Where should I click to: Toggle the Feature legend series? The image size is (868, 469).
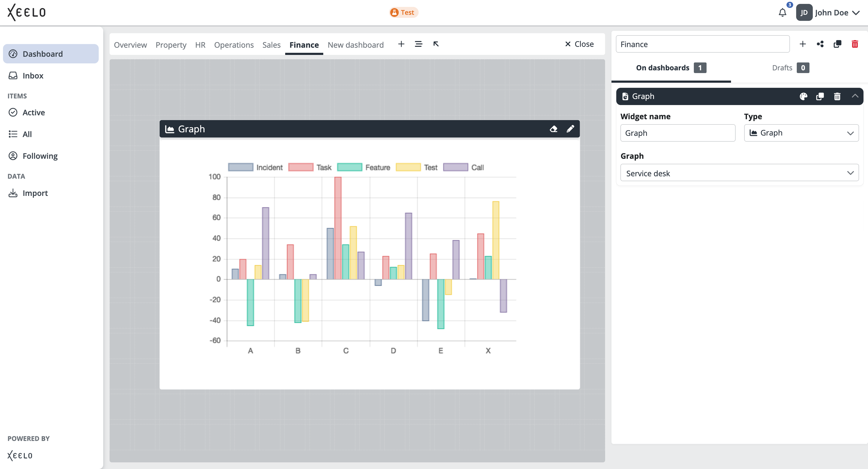pyautogui.click(x=364, y=167)
